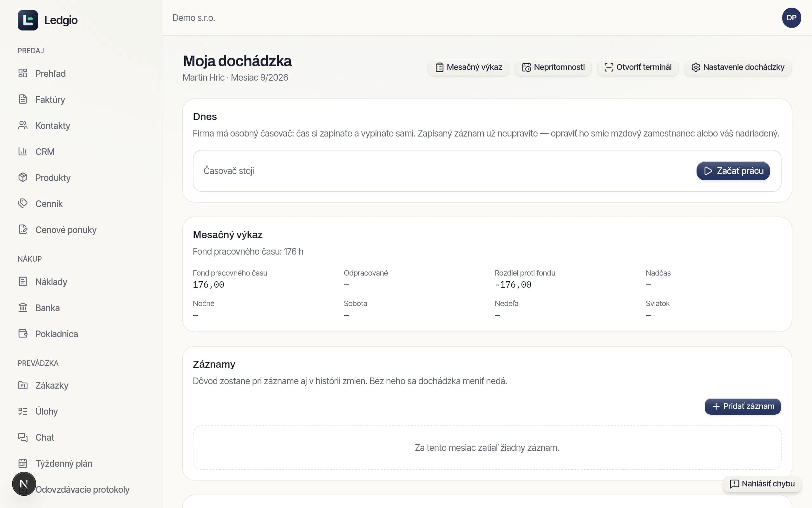
Task: Click the Cenník tag icon
Action: [23, 203]
